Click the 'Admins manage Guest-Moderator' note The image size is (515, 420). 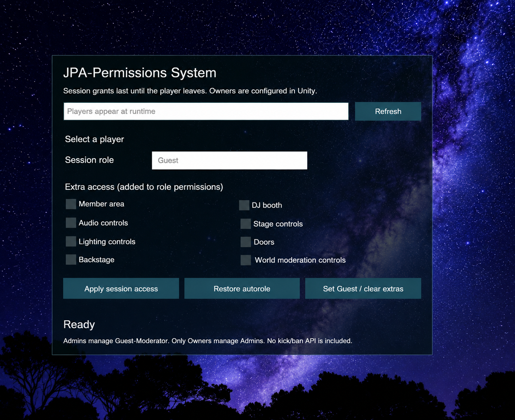tap(207, 341)
